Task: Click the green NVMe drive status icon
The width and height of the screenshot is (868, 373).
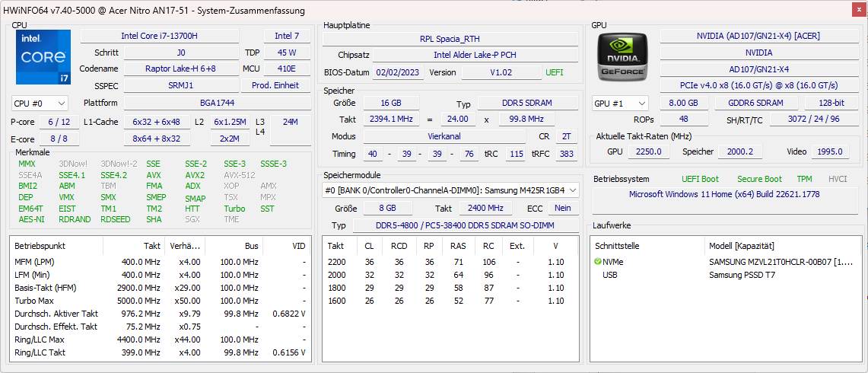Action: 598,262
